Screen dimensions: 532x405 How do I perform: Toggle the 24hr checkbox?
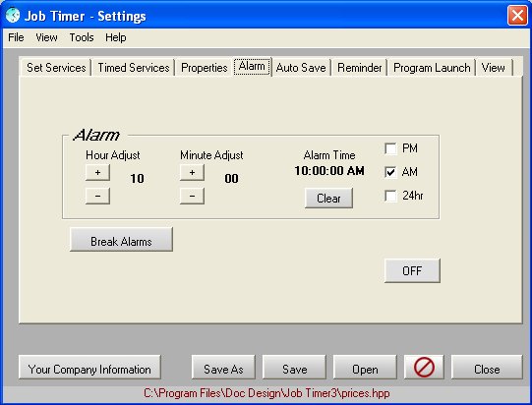390,196
